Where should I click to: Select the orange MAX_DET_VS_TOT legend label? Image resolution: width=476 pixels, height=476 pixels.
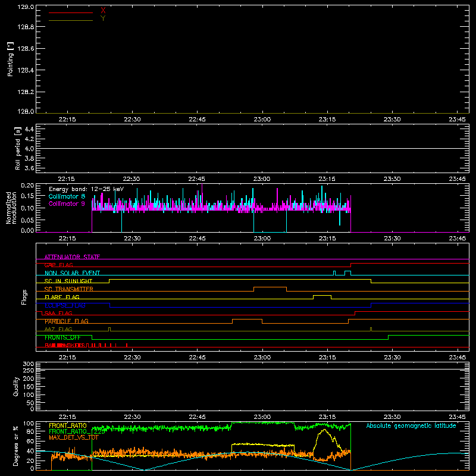pos(74,437)
